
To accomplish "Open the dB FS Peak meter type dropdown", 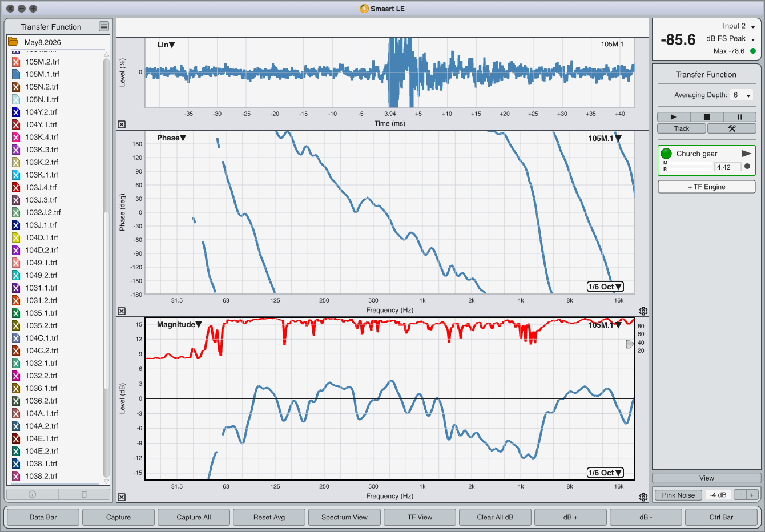I will (x=731, y=39).
